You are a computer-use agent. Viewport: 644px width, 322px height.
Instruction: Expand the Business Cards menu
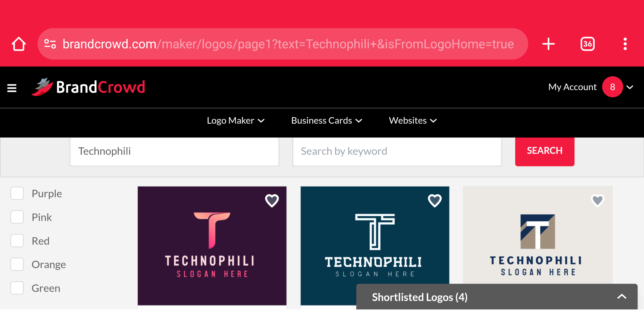(326, 120)
